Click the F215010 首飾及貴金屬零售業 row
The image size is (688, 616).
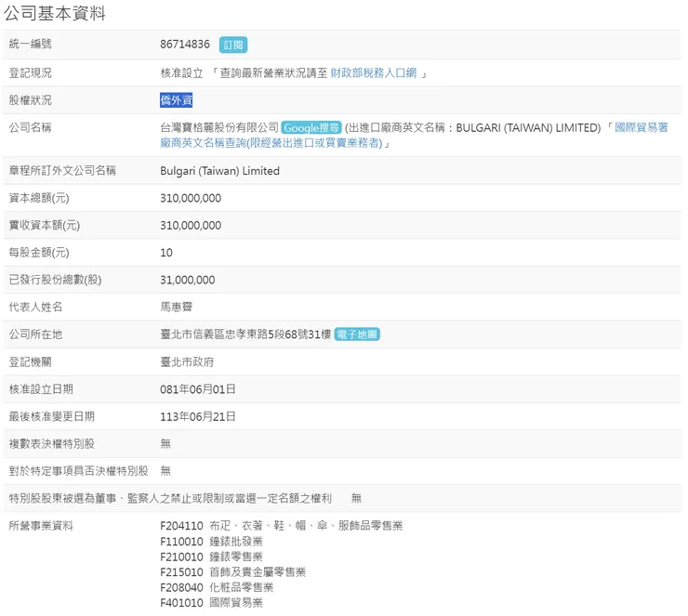pos(232,572)
